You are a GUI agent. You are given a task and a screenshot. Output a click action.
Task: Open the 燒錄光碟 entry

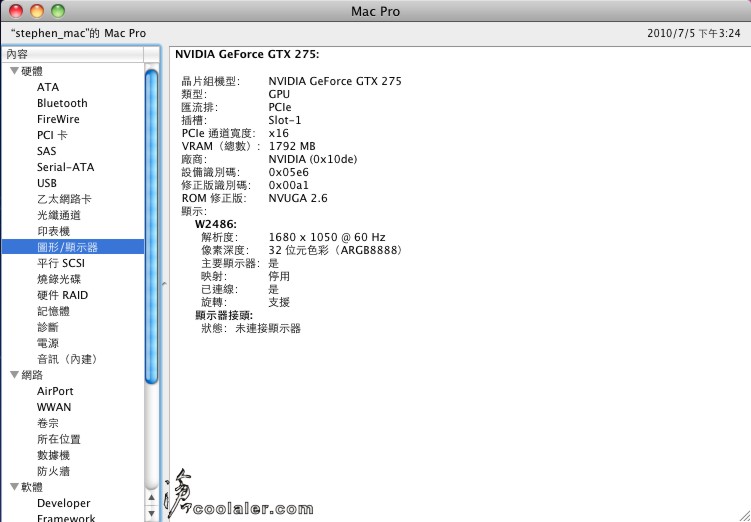[x=58, y=279]
